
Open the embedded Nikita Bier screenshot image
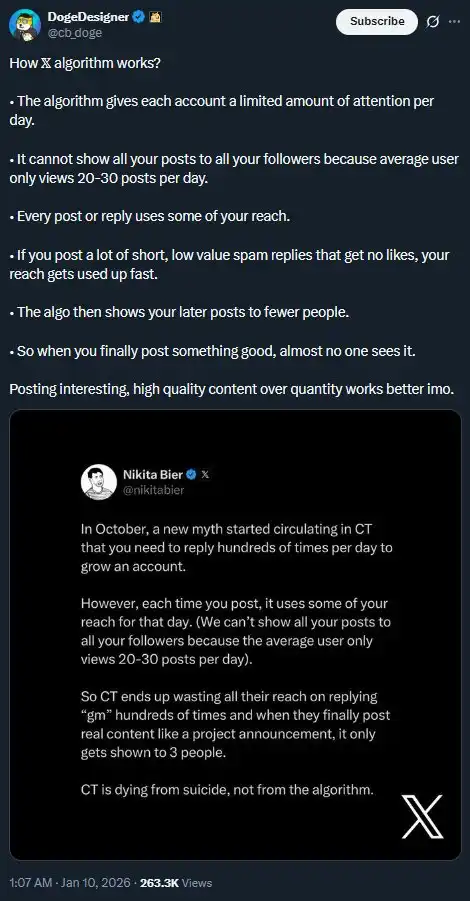pyautogui.click(x=235, y=634)
